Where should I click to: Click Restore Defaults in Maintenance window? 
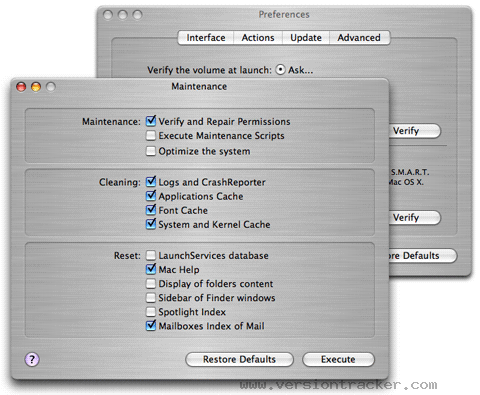tap(239, 360)
